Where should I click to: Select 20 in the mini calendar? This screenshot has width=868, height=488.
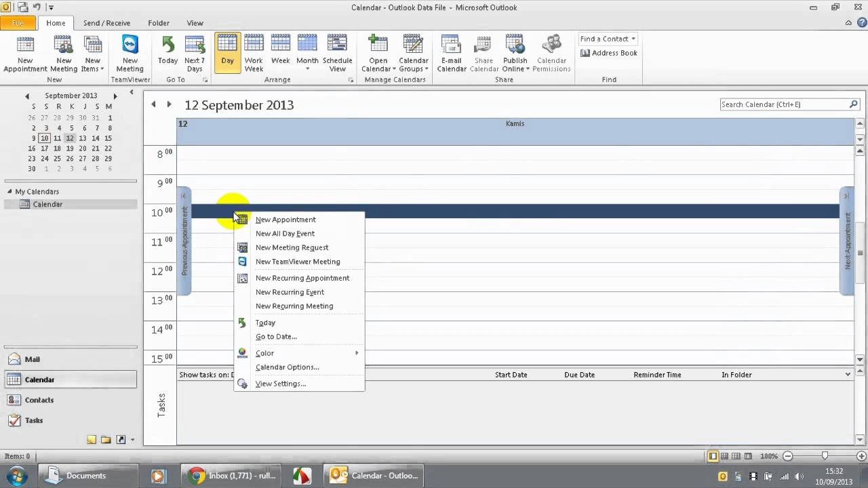pos(82,148)
